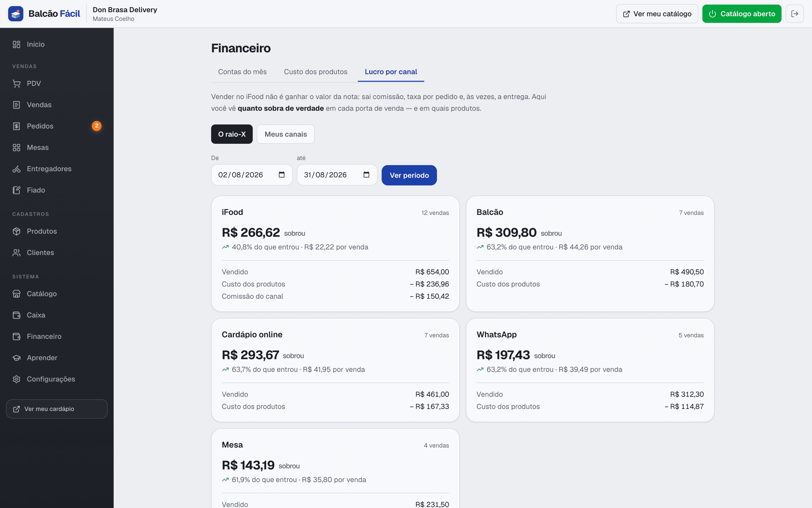Click the iFood card title
This screenshot has height=508, width=812.
(x=232, y=212)
